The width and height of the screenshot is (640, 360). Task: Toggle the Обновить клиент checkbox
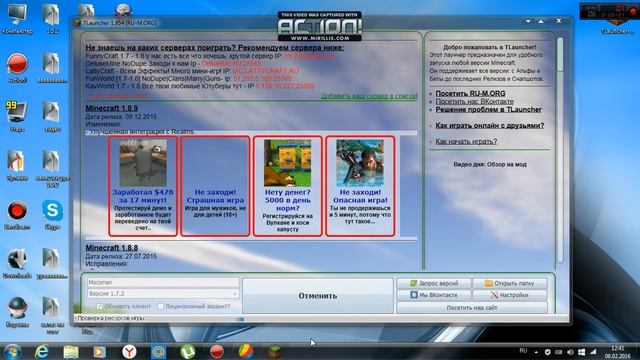(99, 306)
